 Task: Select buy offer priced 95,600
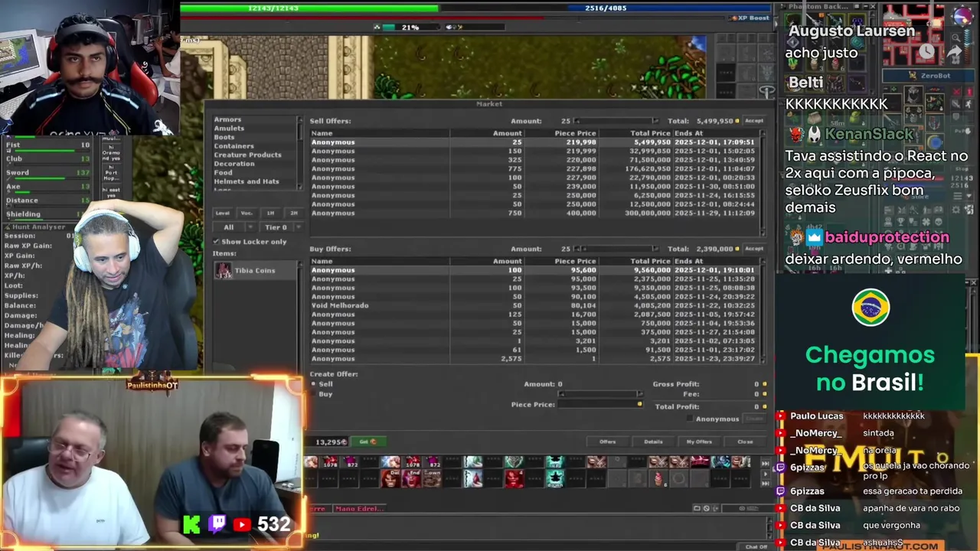[x=534, y=270]
